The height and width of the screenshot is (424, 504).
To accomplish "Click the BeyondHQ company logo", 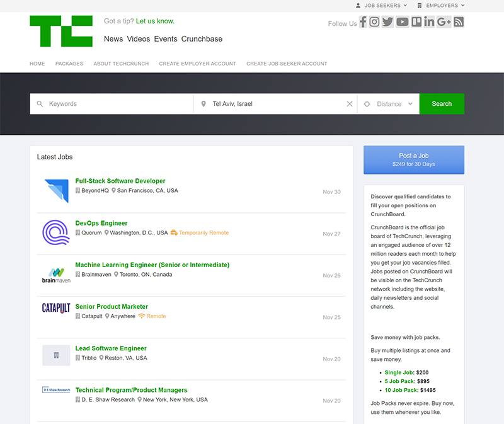I will tap(57, 191).
